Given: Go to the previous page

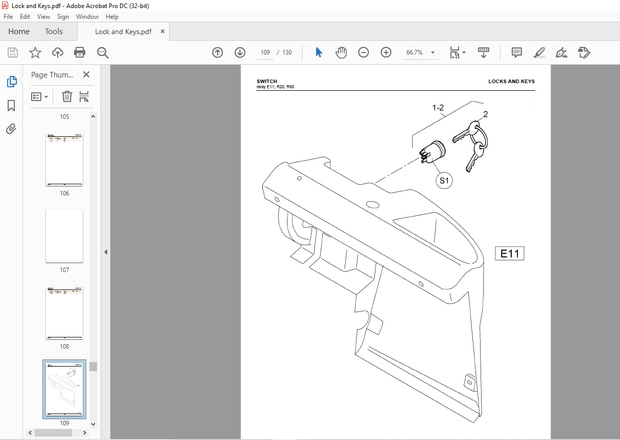Looking at the screenshot, I should pos(217,53).
